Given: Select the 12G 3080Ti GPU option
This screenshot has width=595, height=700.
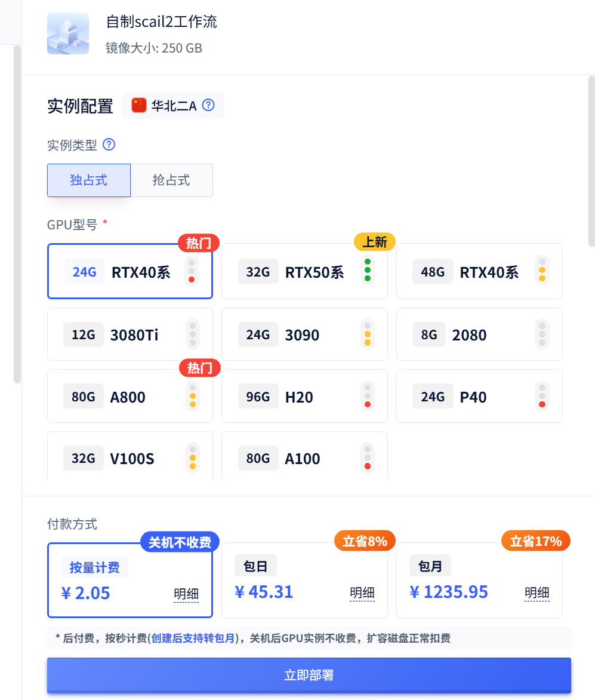Looking at the screenshot, I should coord(130,334).
